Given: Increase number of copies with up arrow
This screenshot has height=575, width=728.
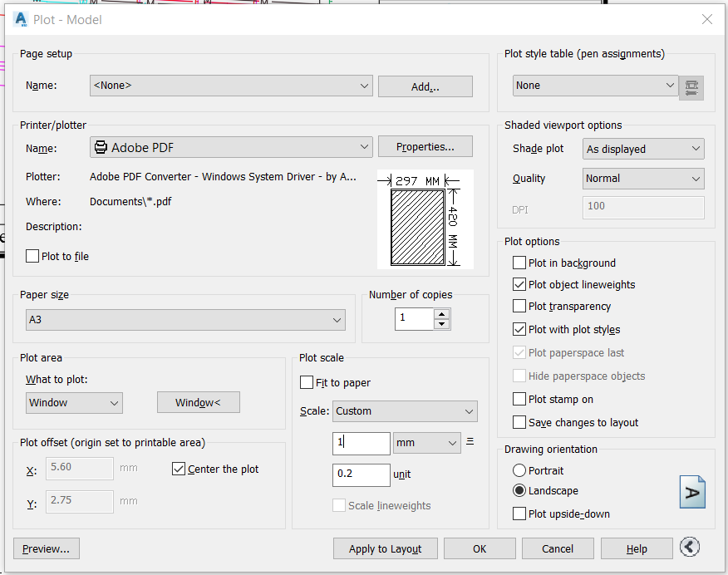Looking at the screenshot, I should (441, 314).
